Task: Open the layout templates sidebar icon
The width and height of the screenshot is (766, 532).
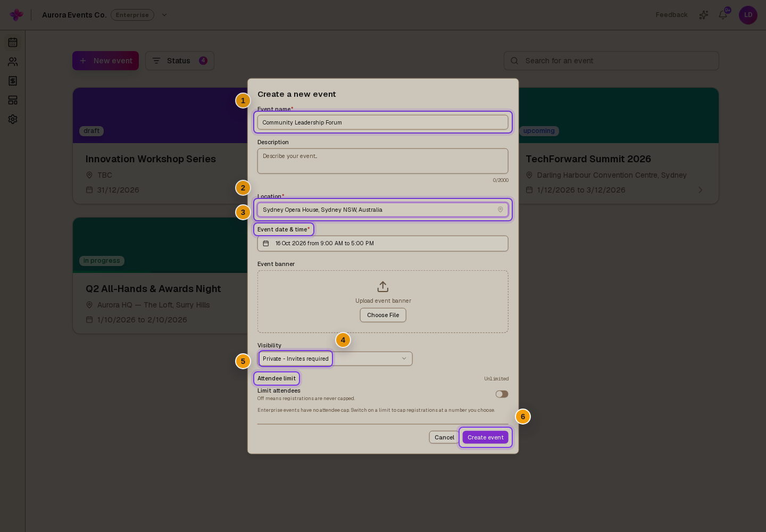Action: 13,100
